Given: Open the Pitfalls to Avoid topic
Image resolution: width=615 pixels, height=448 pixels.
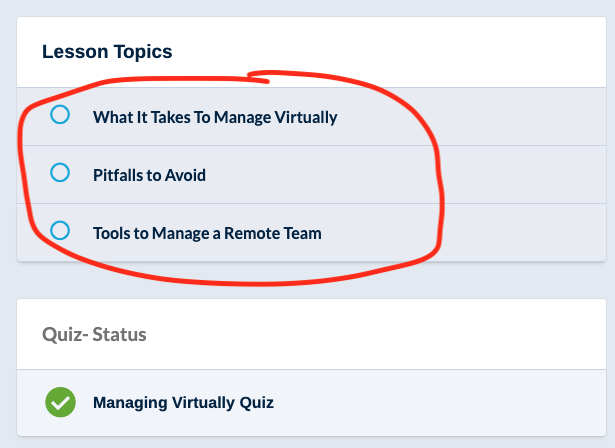Looking at the screenshot, I should pyautogui.click(x=149, y=175).
